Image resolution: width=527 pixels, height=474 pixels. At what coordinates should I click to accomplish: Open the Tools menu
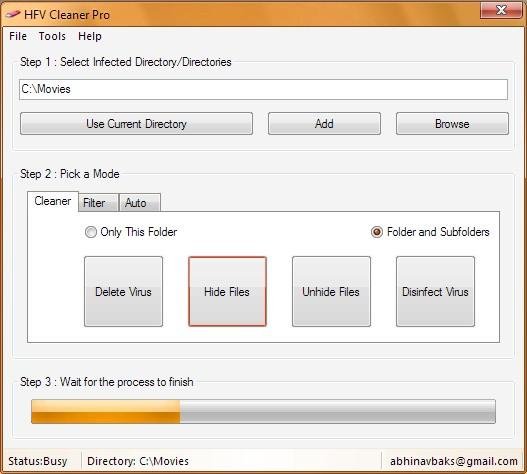pos(52,36)
